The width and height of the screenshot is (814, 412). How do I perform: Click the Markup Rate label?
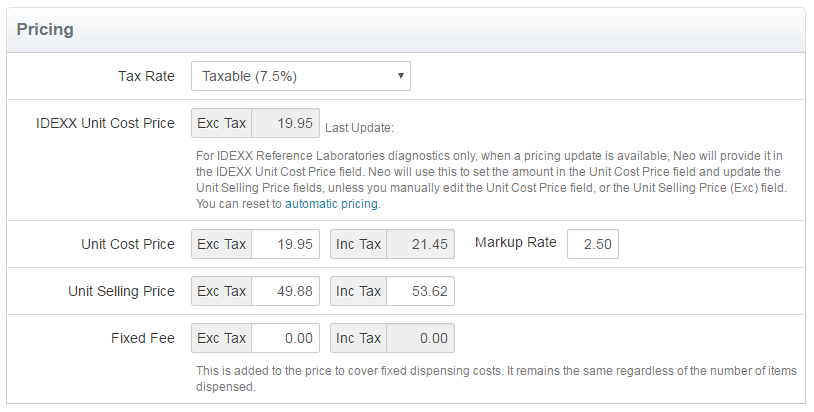pos(515,243)
